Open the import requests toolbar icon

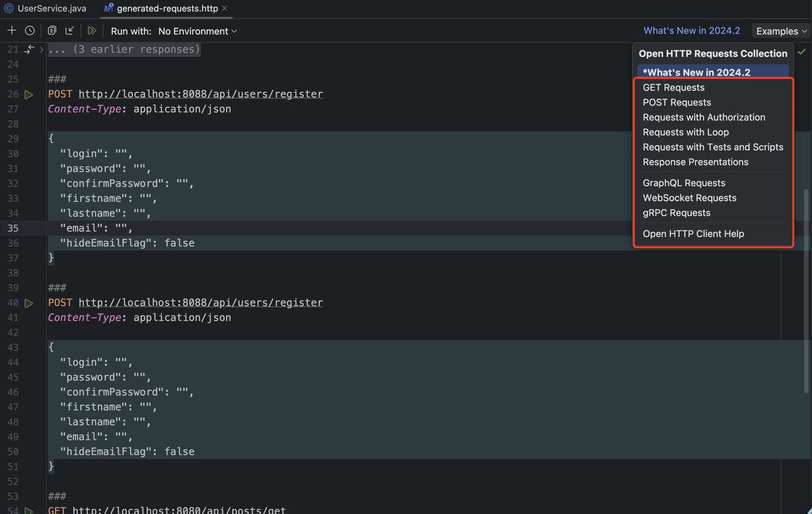[69, 30]
